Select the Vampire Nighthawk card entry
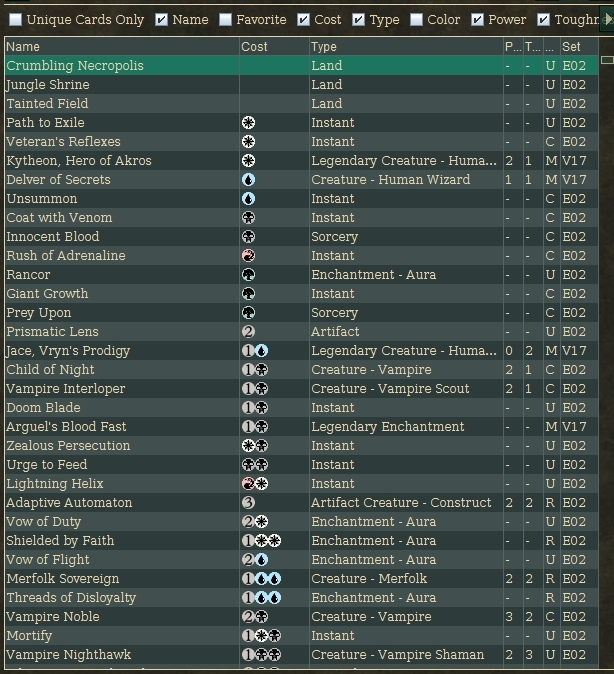The height and width of the screenshot is (674, 614). point(120,655)
